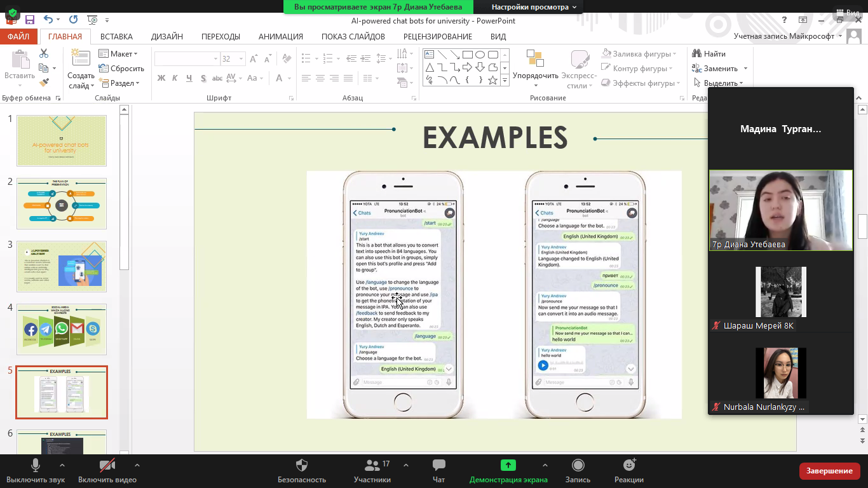Screen dimensions: 868x488
Task: Pick the oval shape in the shapes gallery
Action: (480, 55)
